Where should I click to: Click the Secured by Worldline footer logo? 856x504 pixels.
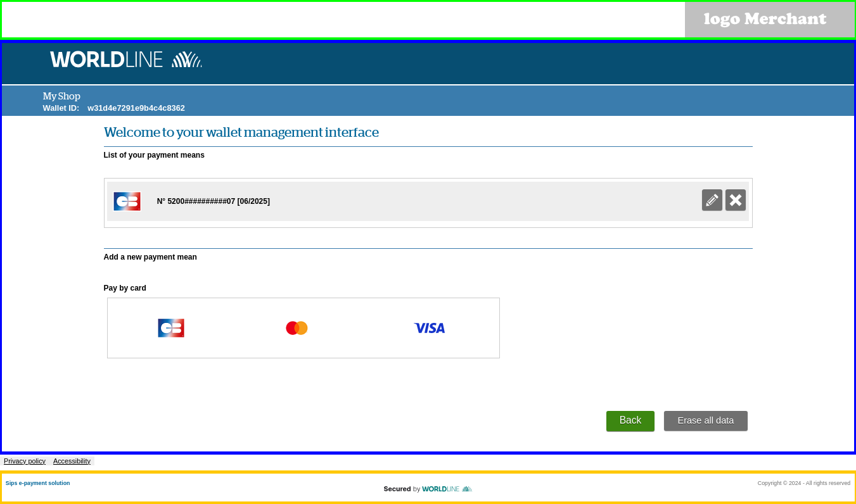(428, 489)
